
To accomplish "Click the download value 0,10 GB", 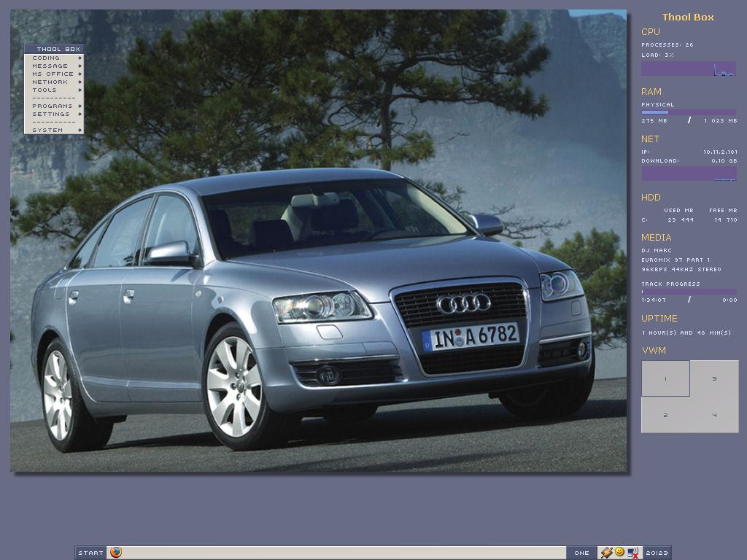I will coord(724,161).
